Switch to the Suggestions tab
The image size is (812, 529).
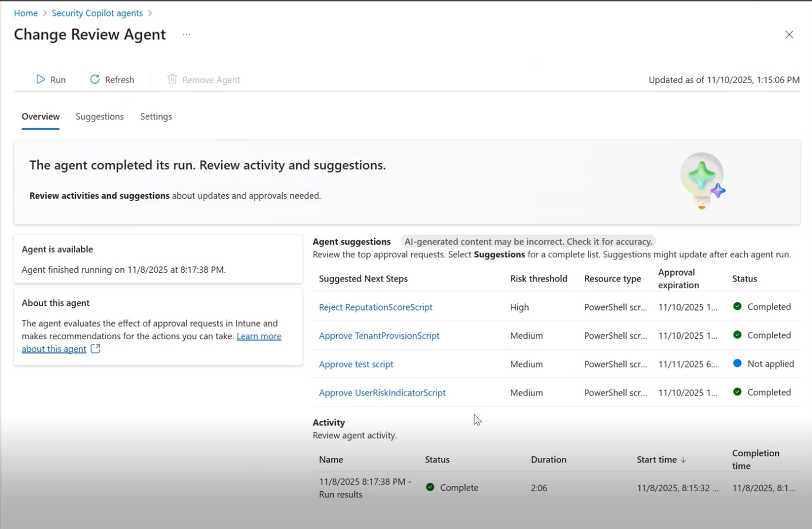click(99, 116)
